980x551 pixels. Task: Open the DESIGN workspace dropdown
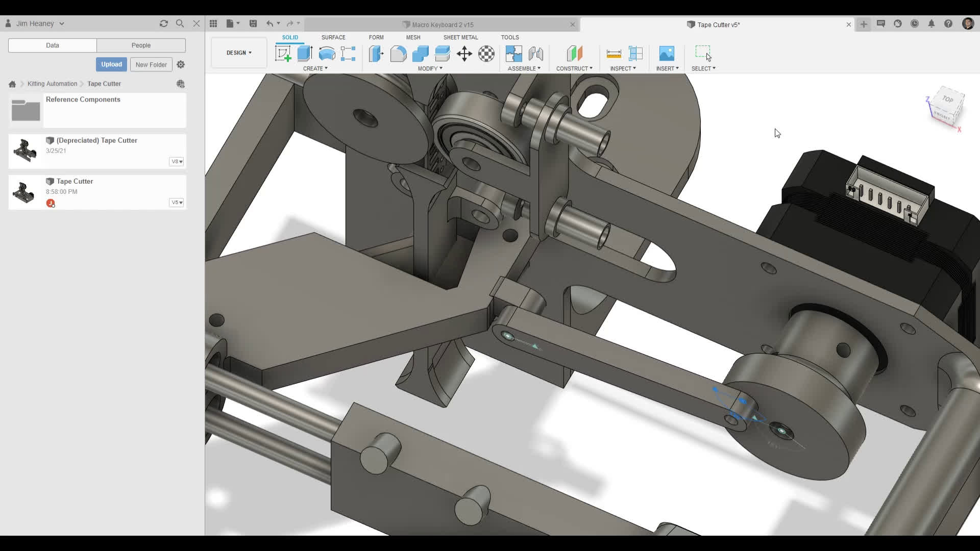click(239, 53)
